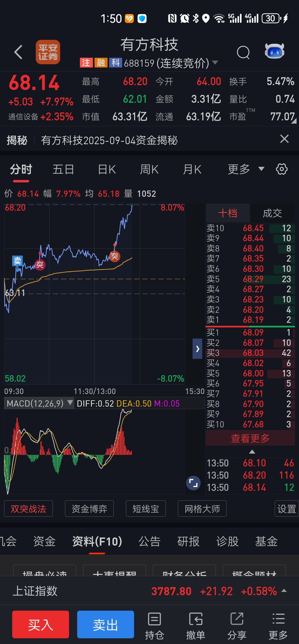Tap the 通信设备 +2.35% sector link
The image size is (299, 644).
(41, 117)
